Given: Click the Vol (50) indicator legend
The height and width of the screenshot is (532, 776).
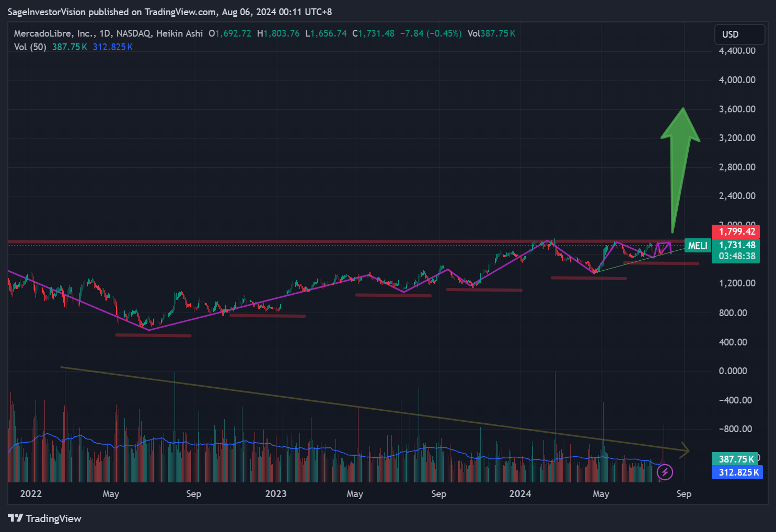Looking at the screenshot, I should point(30,47).
